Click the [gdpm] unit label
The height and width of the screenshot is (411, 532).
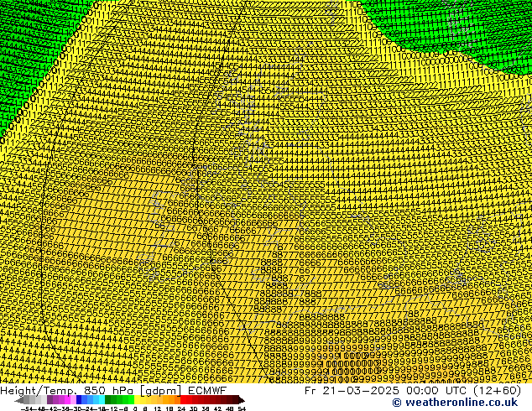click(158, 390)
